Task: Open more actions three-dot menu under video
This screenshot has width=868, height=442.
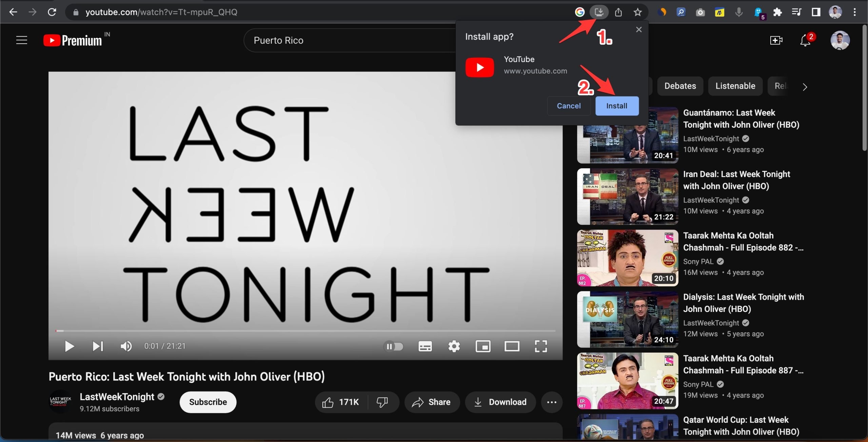Action: click(x=552, y=402)
